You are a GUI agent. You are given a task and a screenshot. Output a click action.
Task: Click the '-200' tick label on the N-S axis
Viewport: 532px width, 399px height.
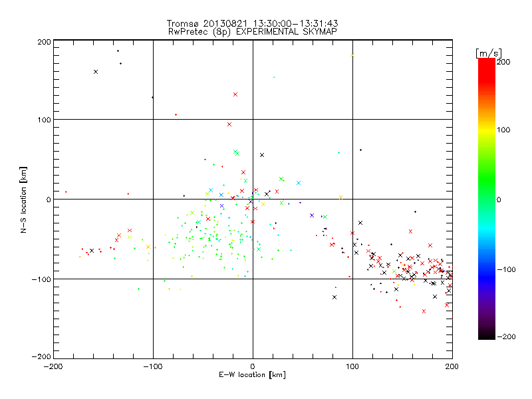coord(41,356)
